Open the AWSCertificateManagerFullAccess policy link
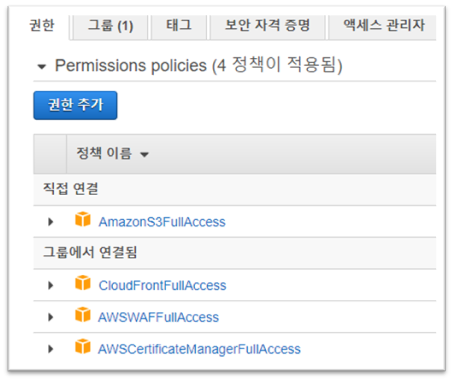 click(x=199, y=349)
